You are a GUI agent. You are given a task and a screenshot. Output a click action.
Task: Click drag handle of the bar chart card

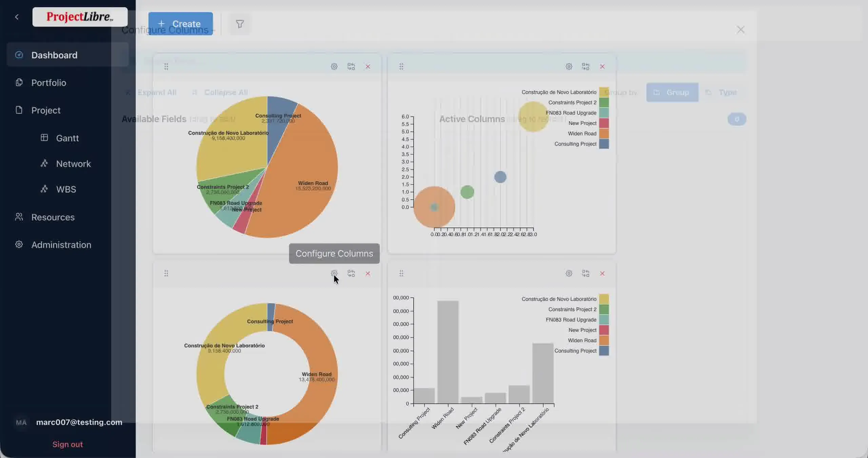[401, 273]
